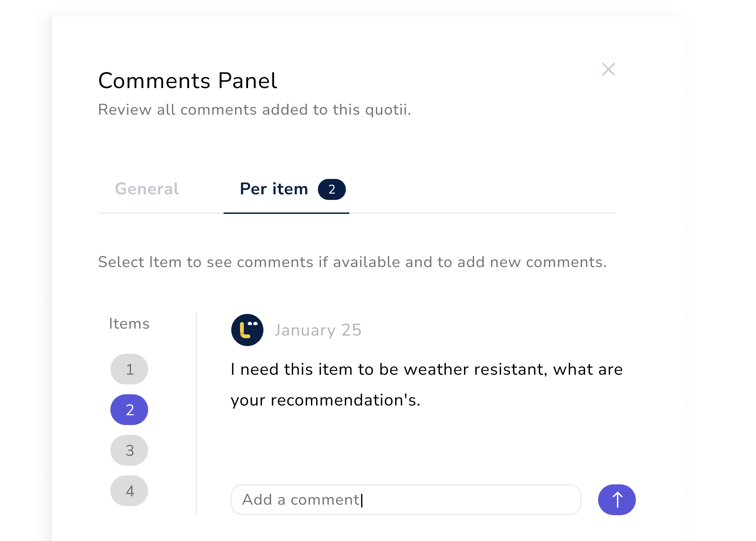Image resolution: width=756 pixels, height=541 pixels.
Task: Click the Items column label
Action: click(x=129, y=324)
